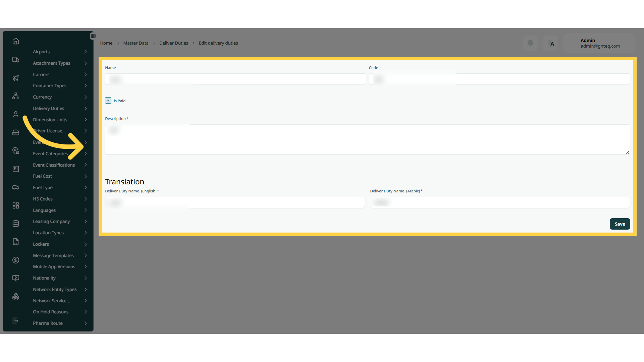Grab the Description textarea resize handle
This screenshot has height=362, width=644.
click(x=628, y=152)
